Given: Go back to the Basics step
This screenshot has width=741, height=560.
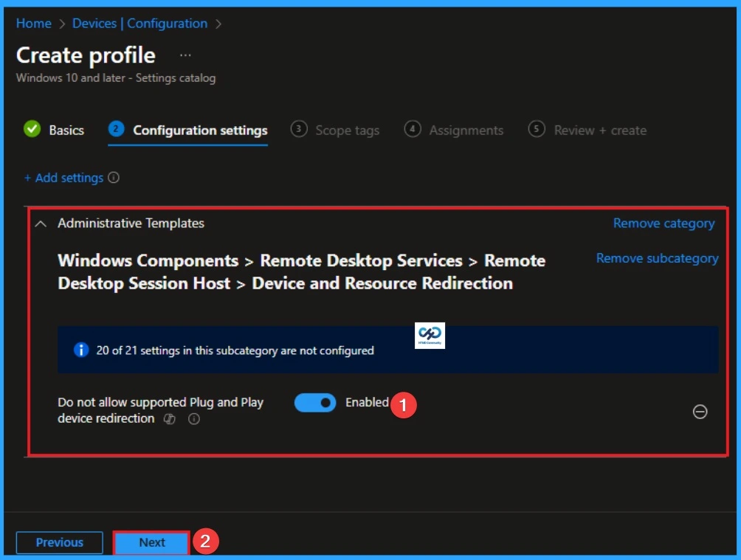Looking at the screenshot, I should pyautogui.click(x=65, y=130).
